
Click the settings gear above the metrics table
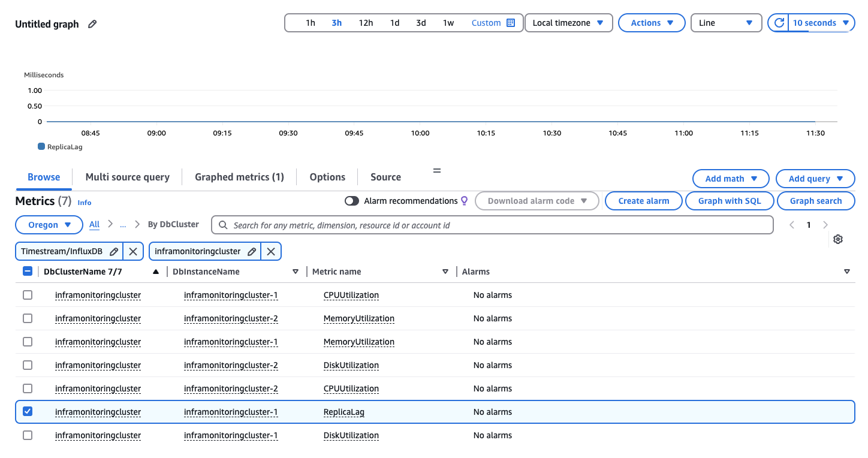pos(837,239)
